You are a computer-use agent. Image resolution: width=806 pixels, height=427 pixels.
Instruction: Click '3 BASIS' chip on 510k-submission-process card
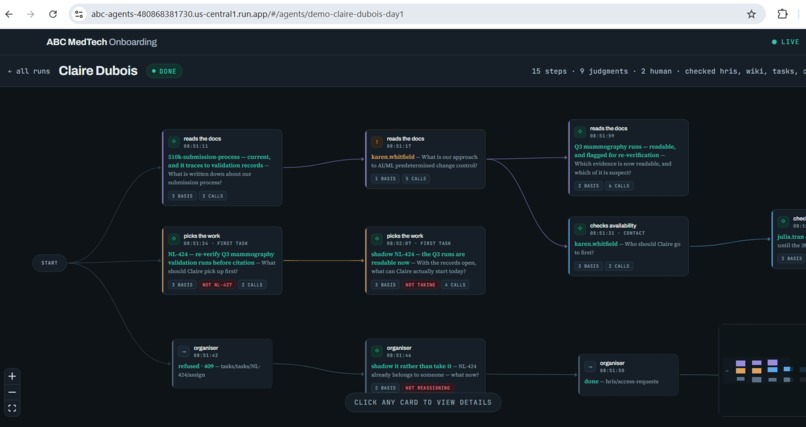[182, 196]
